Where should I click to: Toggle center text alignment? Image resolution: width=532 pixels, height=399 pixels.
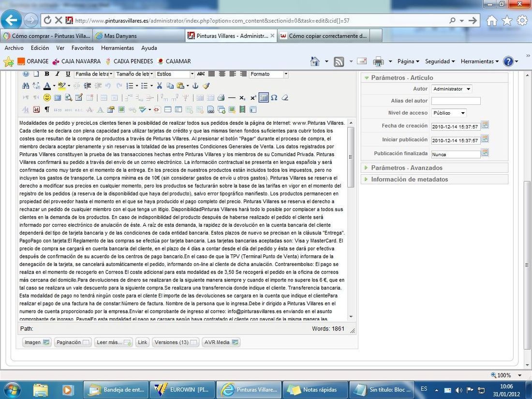[222, 74]
